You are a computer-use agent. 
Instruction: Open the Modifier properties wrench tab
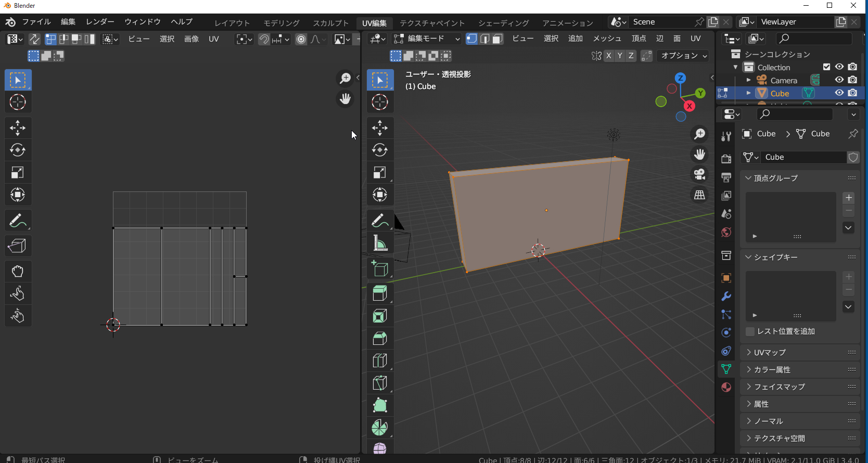pos(726,297)
